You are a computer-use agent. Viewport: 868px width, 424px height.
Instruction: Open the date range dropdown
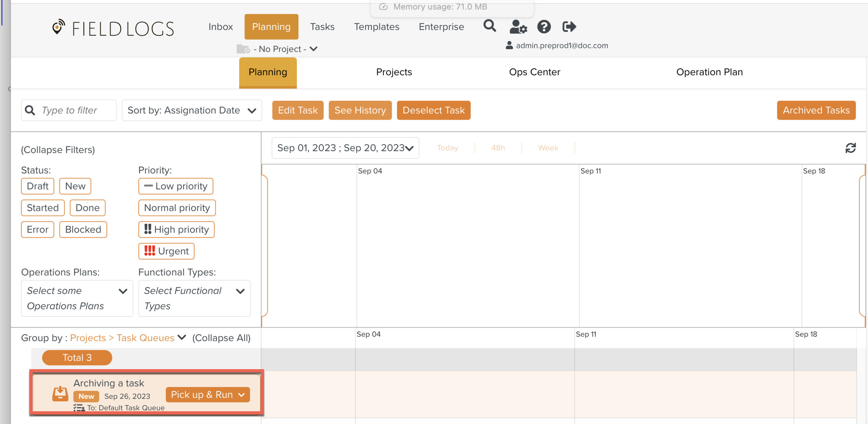tap(345, 148)
